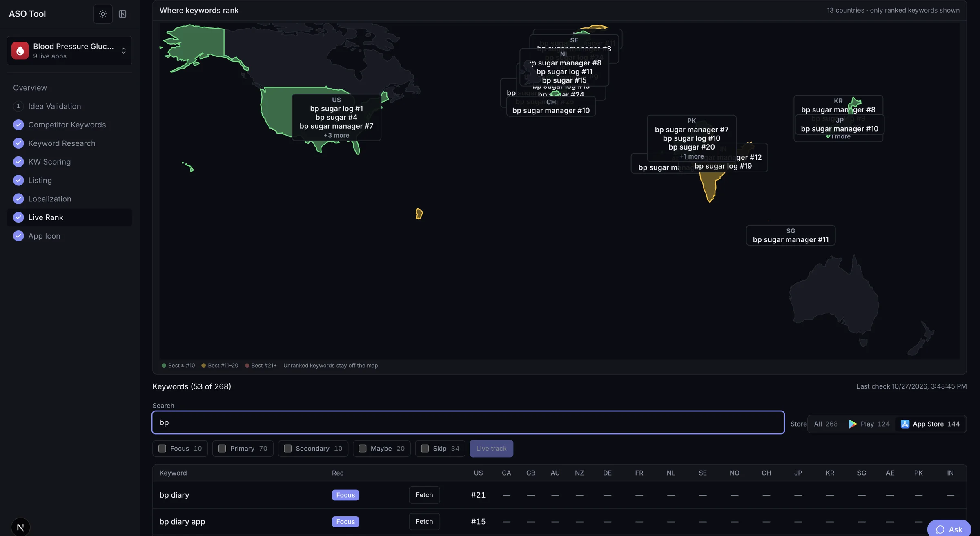Click checkmark icon beside Competitor Keywords
This screenshot has height=536, width=980.
pyautogui.click(x=18, y=125)
